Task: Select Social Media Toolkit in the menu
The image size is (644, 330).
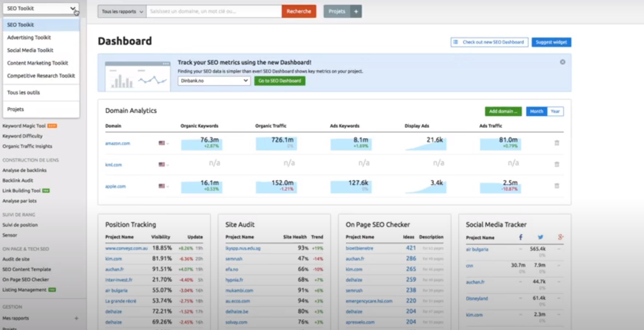Action: tap(41, 50)
